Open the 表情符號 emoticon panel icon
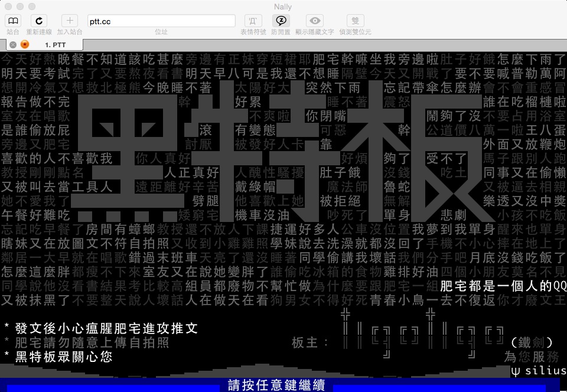 [253, 21]
